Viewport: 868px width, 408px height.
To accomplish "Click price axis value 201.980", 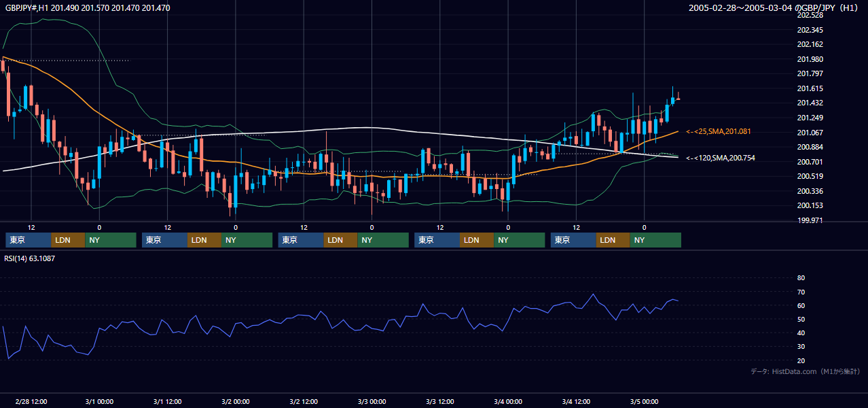I will coord(810,59).
